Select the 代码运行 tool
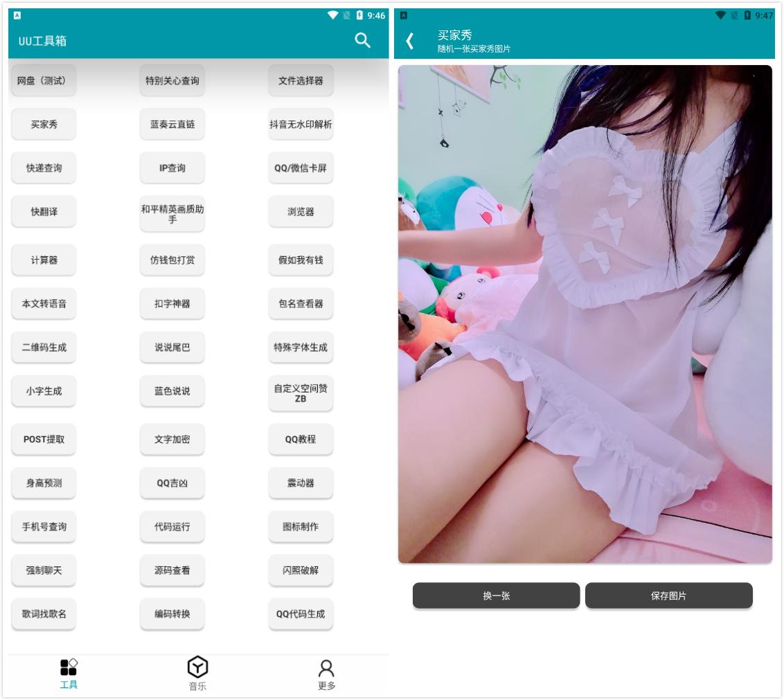Viewport: 784px width, 700px height. 172,527
